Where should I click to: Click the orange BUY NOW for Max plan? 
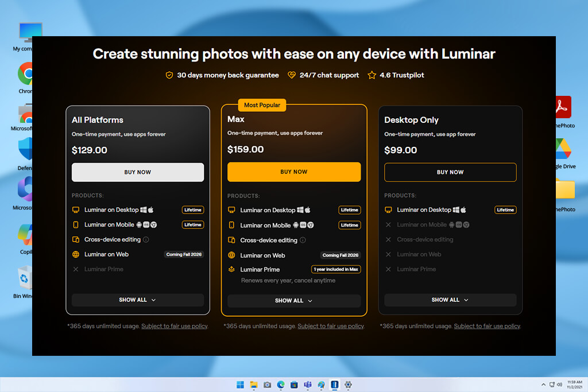(x=294, y=172)
